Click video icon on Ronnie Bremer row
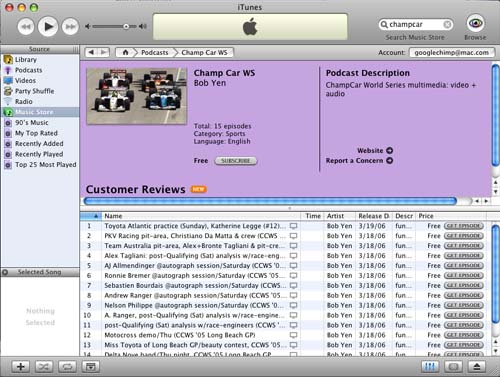Screen dimensions: 500x377 [293, 276]
